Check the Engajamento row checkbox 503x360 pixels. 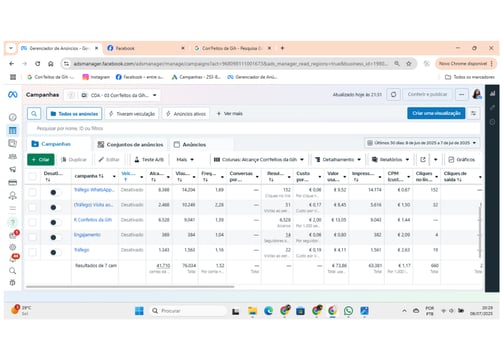[x=32, y=237]
